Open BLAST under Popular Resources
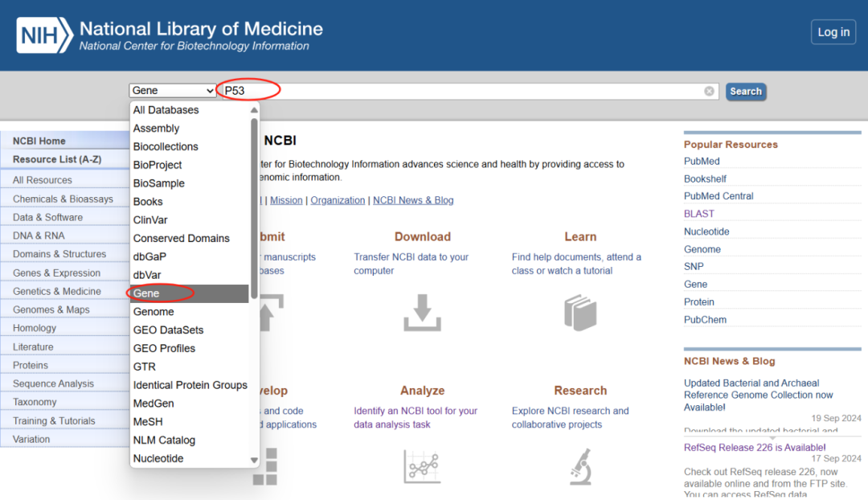This screenshot has width=868, height=500. [699, 214]
